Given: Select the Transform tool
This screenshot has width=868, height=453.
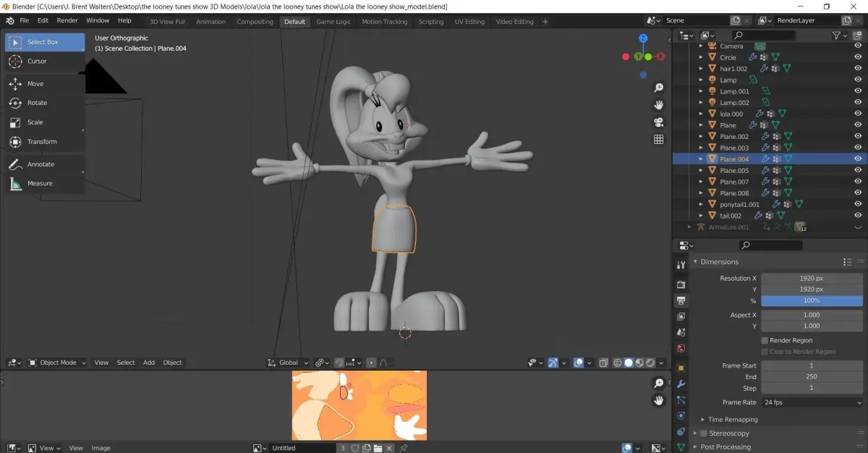Looking at the screenshot, I should pos(45,142).
